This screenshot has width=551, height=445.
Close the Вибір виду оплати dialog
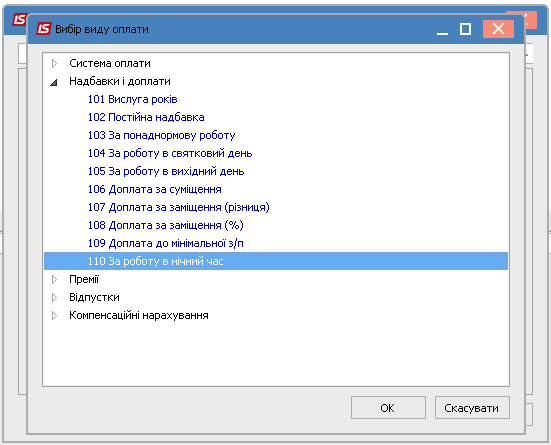(498, 29)
